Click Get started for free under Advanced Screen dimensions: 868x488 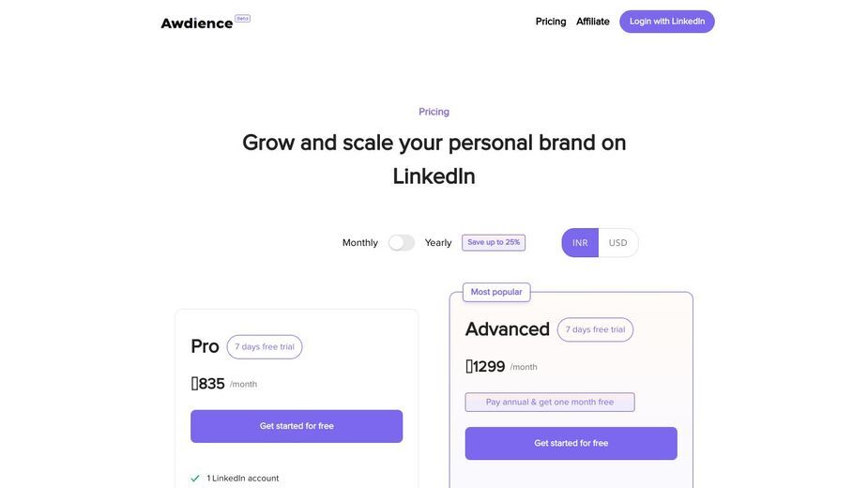[x=571, y=443]
